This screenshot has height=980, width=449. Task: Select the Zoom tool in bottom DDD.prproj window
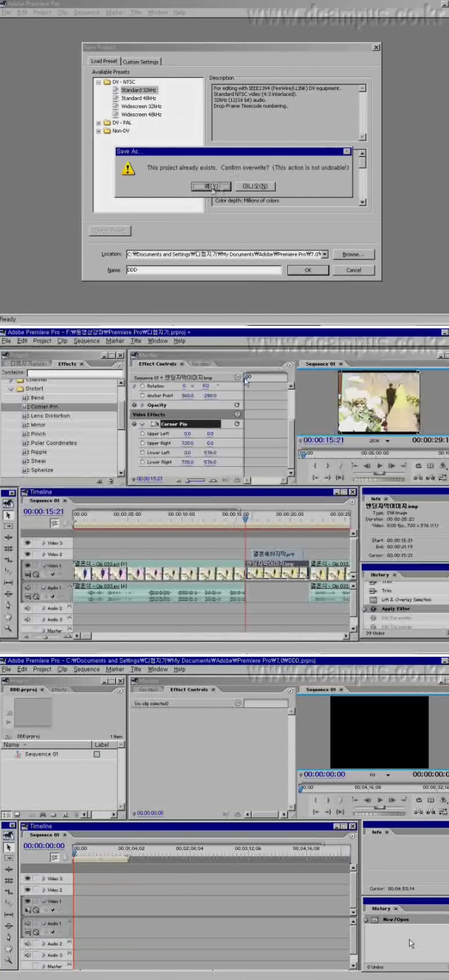click(x=9, y=959)
